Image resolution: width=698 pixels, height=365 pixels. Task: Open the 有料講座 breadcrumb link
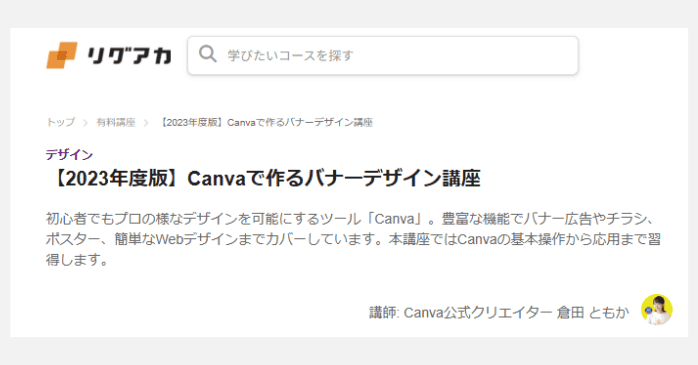coord(116,122)
